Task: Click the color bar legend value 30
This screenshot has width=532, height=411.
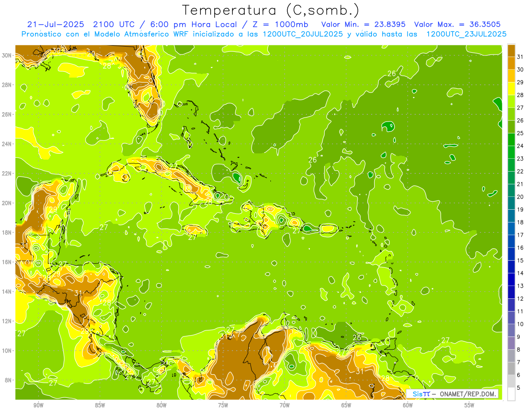Action: (520, 70)
